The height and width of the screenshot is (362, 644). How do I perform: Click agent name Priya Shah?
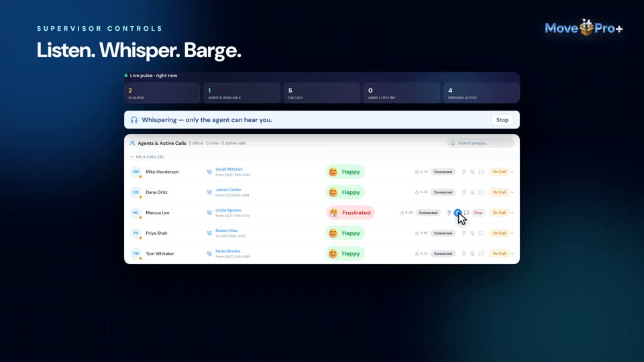(156, 233)
